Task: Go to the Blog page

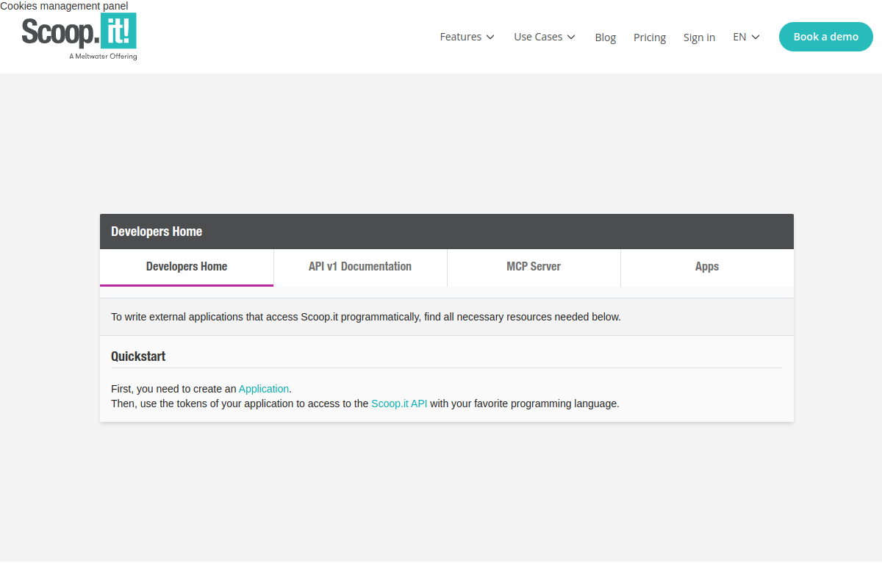Action: click(606, 37)
